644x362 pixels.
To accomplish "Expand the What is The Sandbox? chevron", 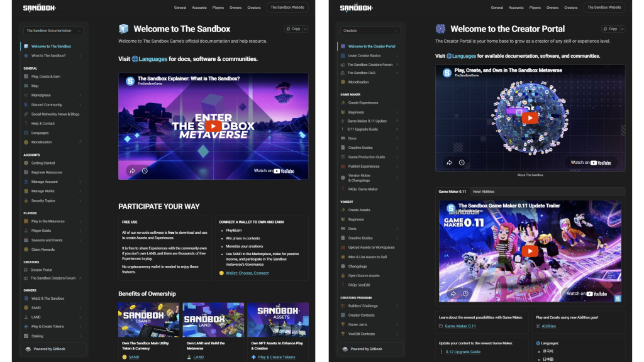I will 80,56.
